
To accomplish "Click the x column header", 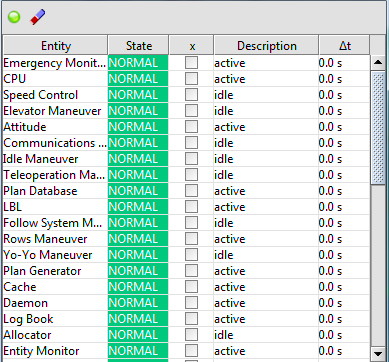I will coord(191,46).
